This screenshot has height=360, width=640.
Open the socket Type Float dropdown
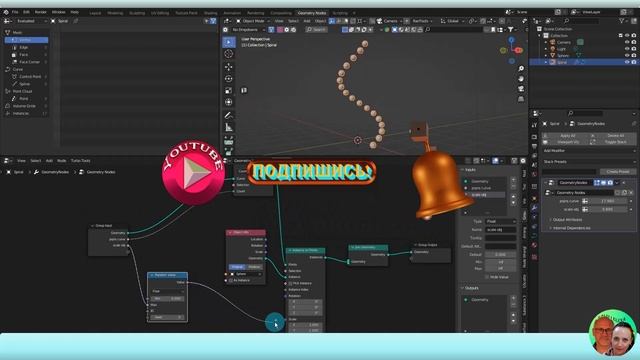point(500,221)
